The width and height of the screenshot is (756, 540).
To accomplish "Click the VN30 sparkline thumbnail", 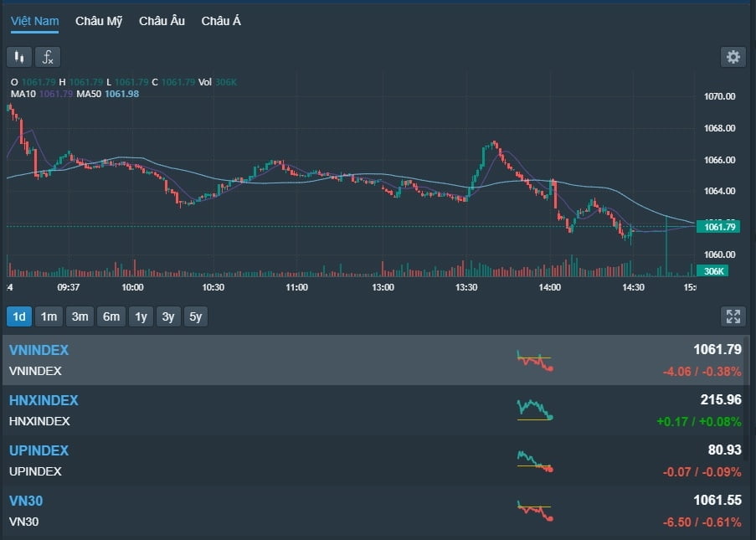I will tap(535, 511).
